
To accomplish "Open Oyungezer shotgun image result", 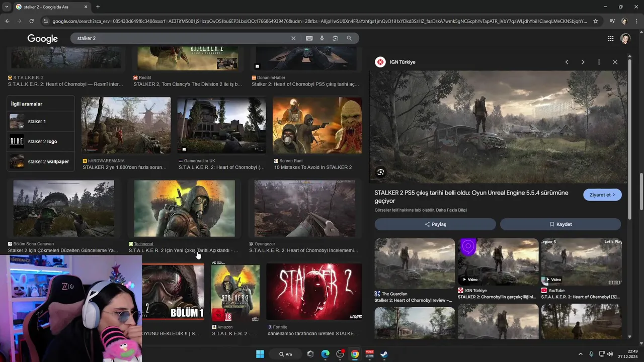I will coord(305,209).
